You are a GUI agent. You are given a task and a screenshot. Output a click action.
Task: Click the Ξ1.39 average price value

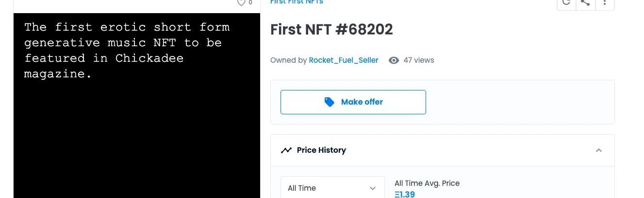tap(405, 194)
